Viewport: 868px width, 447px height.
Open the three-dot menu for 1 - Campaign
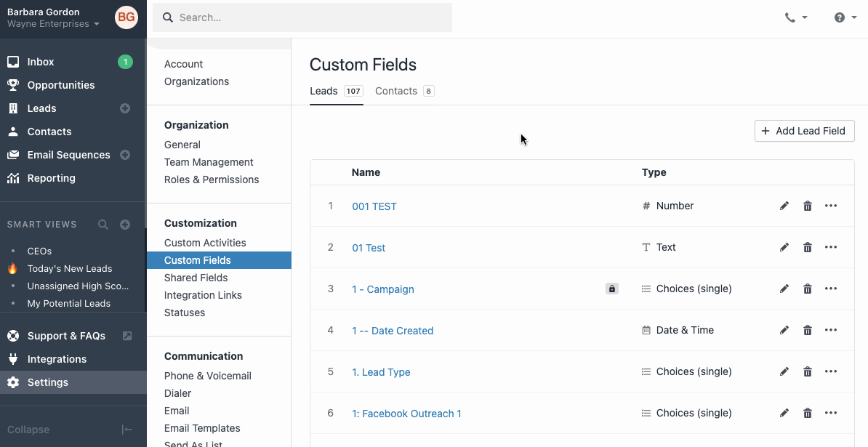point(831,289)
